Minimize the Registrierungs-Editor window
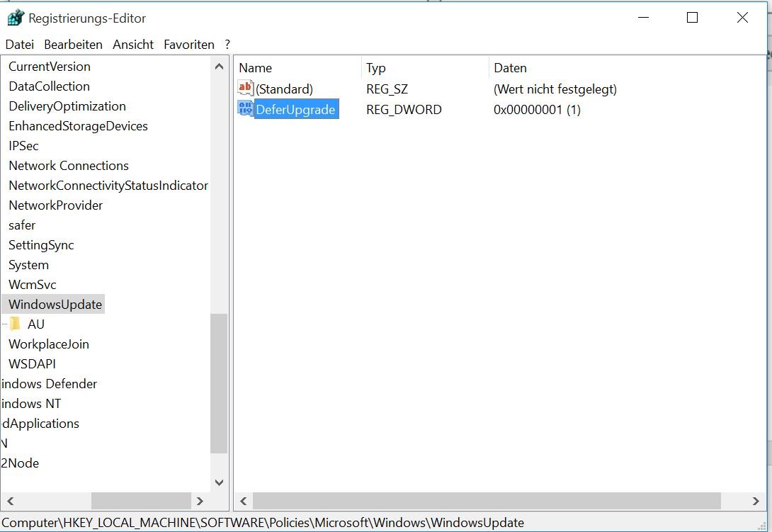Viewport: 772px width, 532px height. (644, 18)
